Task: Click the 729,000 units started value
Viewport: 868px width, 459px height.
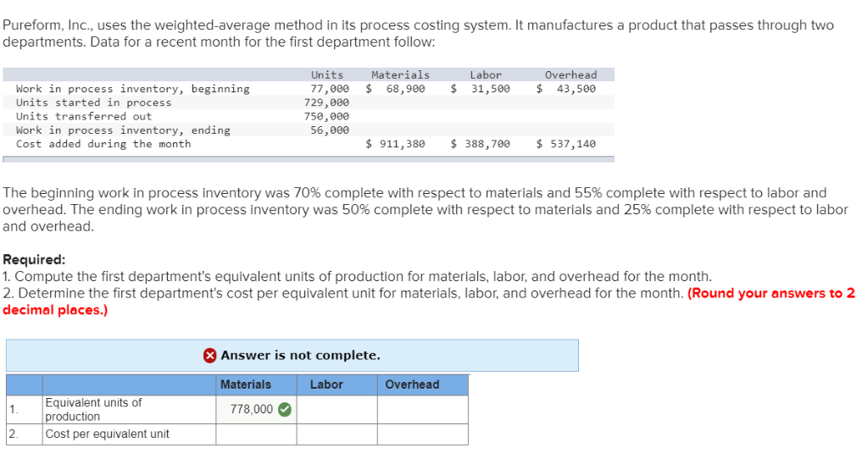Action: coord(326,102)
